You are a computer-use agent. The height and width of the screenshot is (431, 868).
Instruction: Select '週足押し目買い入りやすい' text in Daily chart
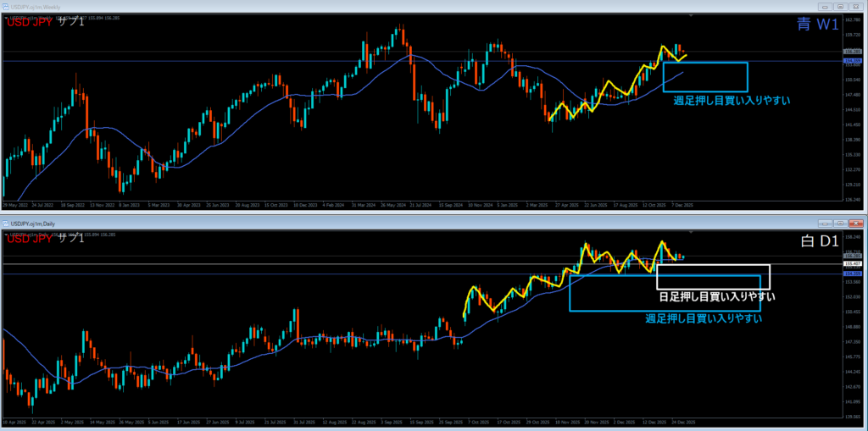pyautogui.click(x=704, y=318)
